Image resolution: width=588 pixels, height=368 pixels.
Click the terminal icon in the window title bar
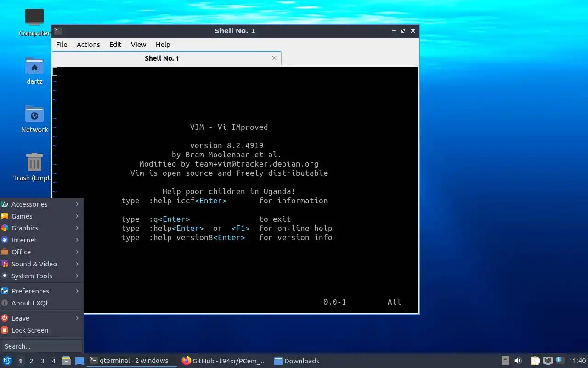coord(58,31)
